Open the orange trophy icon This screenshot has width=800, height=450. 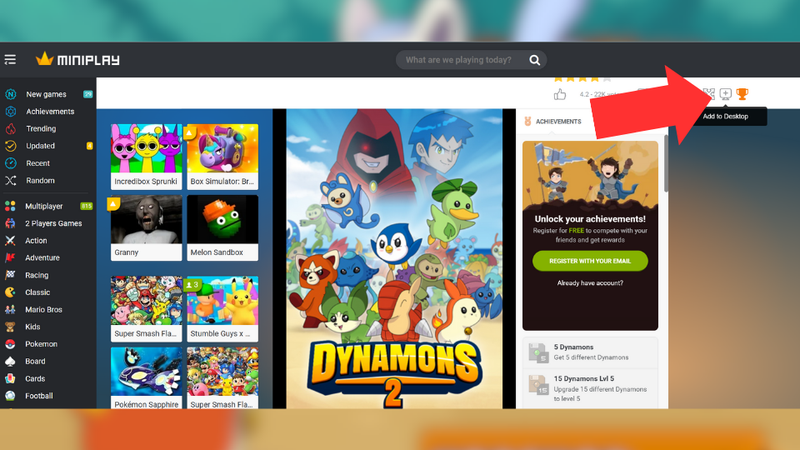point(742,94)
